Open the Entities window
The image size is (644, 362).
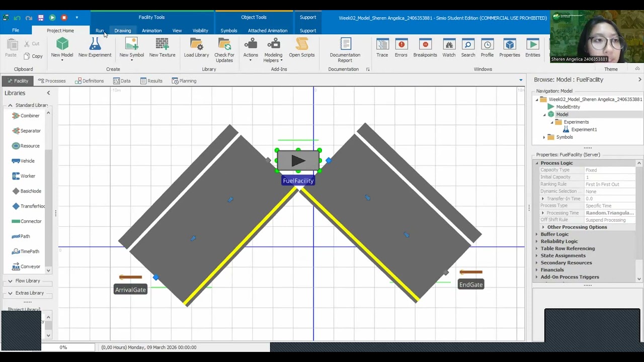coord(532,49)
